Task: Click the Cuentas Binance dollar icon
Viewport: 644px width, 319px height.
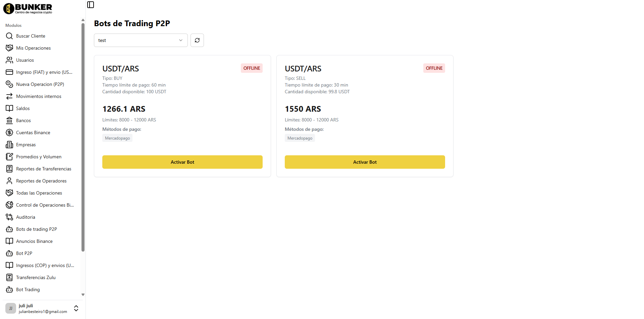Action: (x=9, y=132)
